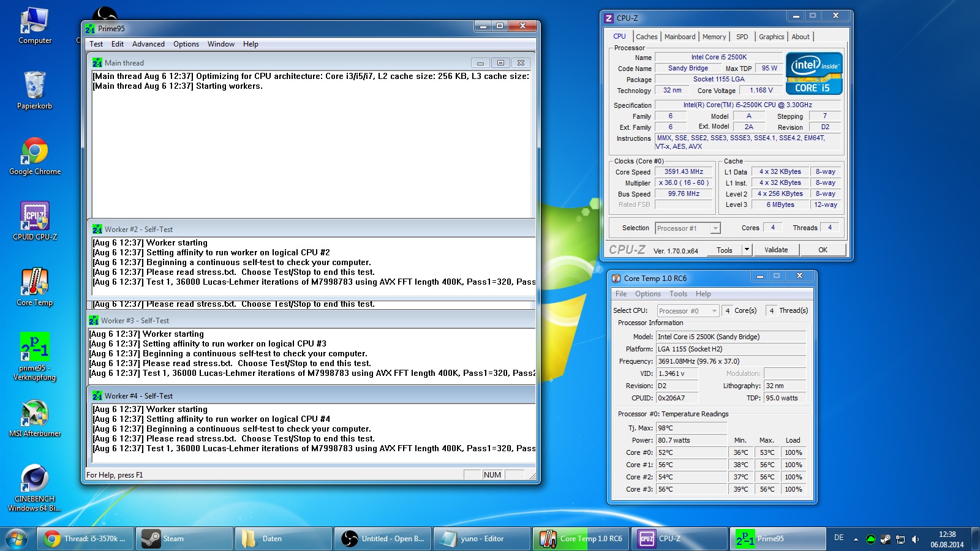Switch to Core Temp 1.0 RC6 taskbar item
980x551 pixels.
[581, 539]
